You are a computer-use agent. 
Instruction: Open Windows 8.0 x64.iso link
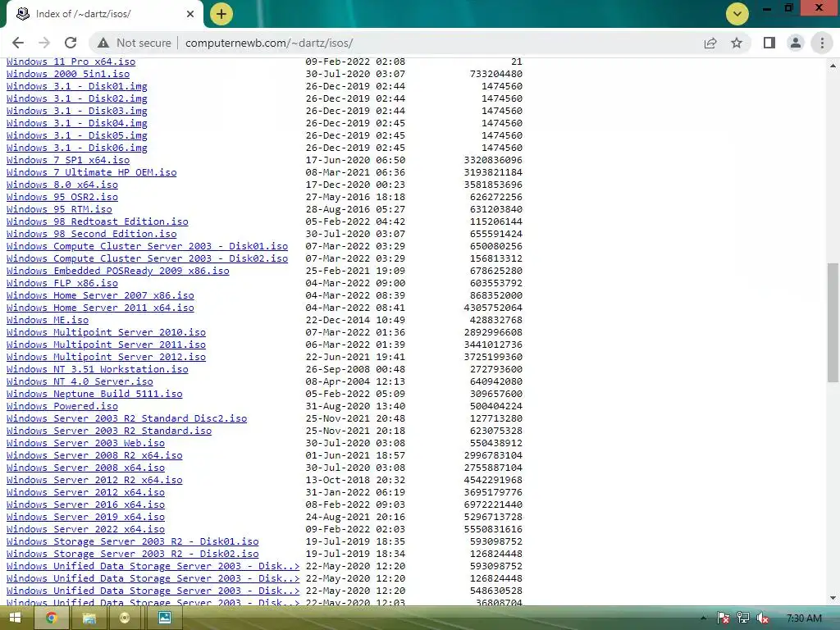pyautogui.click(x=62, y=185)
